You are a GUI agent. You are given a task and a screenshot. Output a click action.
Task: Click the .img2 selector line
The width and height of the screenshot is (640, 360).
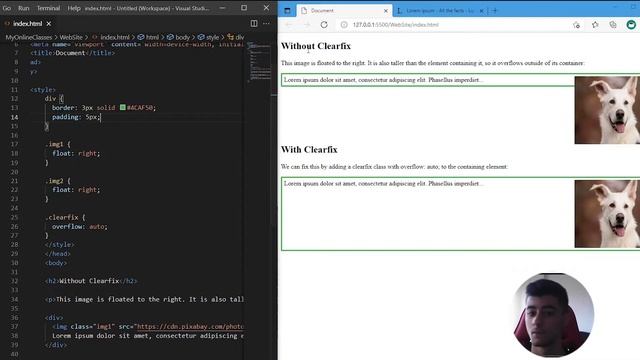click(x=58, y=181)
